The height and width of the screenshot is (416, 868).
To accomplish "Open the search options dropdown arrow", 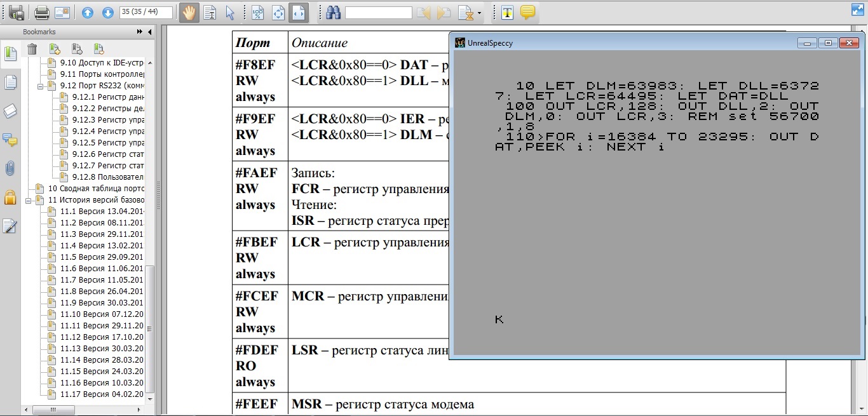I will click(x=478, y=13).
